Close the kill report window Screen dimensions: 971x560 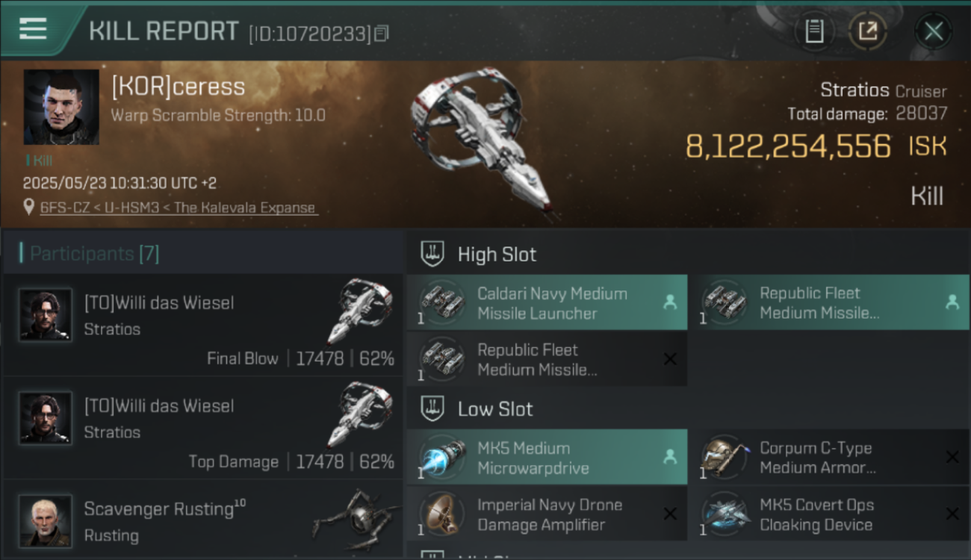pyautogui.click(x=933, y=31)
